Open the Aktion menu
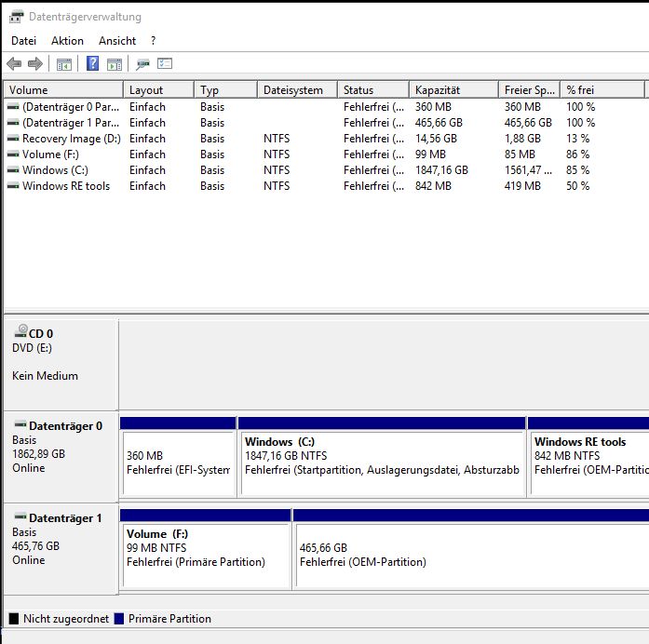Viewport: 649px width, 644px height. click(67, 41)
